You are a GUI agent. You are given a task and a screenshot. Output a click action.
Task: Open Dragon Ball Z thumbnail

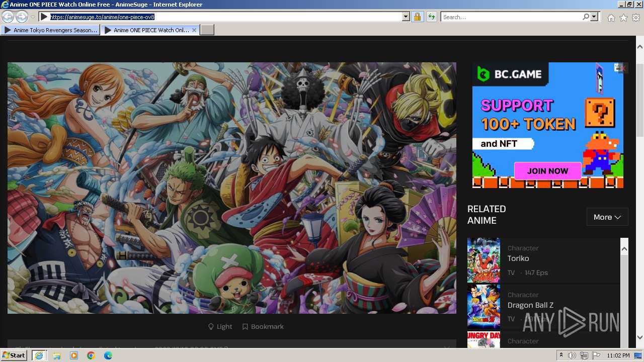tap(484, 307)
